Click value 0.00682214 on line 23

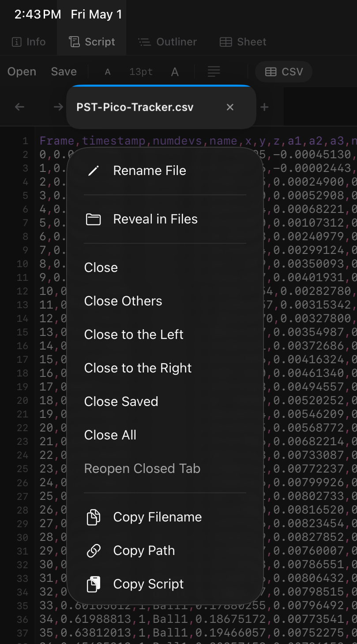(x=308, y=442)
